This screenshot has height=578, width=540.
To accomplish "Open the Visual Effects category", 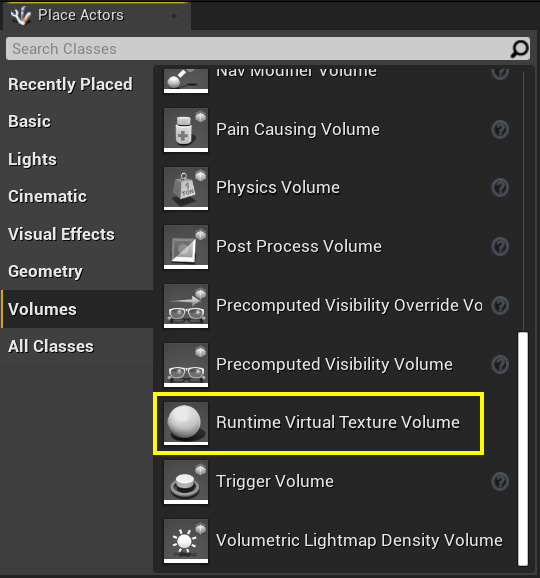I will click(x=77, y=234).
